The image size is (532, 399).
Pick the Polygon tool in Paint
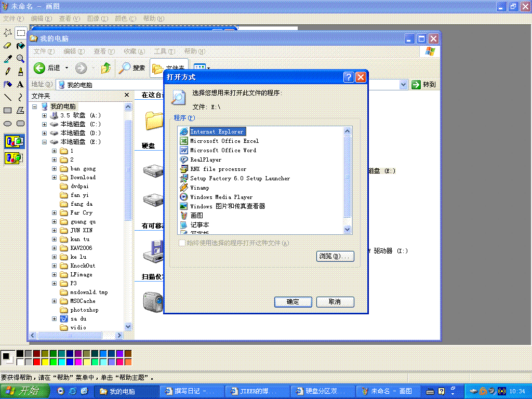pyautogui.click(x=21, y=110)
